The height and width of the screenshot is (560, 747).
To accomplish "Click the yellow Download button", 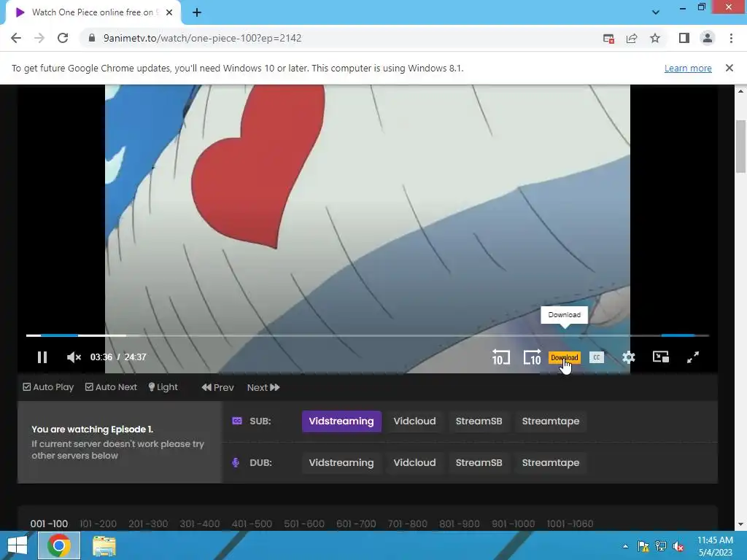I will coord(564,357).
